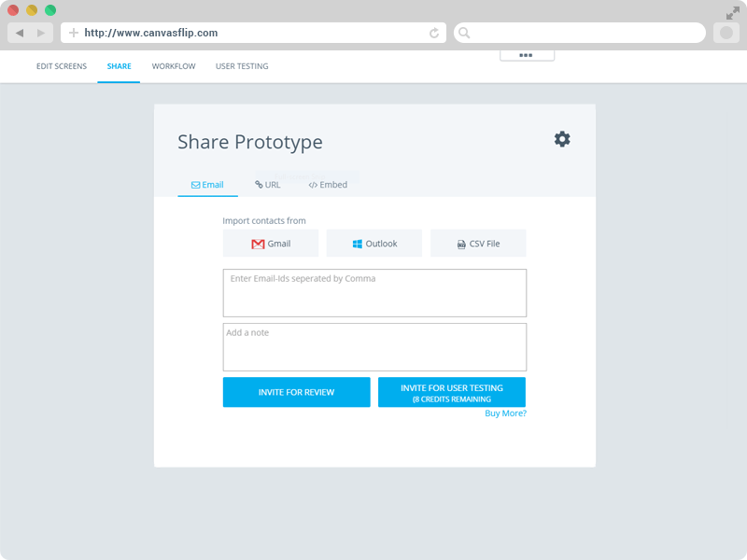The height and width of the screenshot is (560, 747).
Task: Import contacts from Gmail
Action: (x=271, y=244)
